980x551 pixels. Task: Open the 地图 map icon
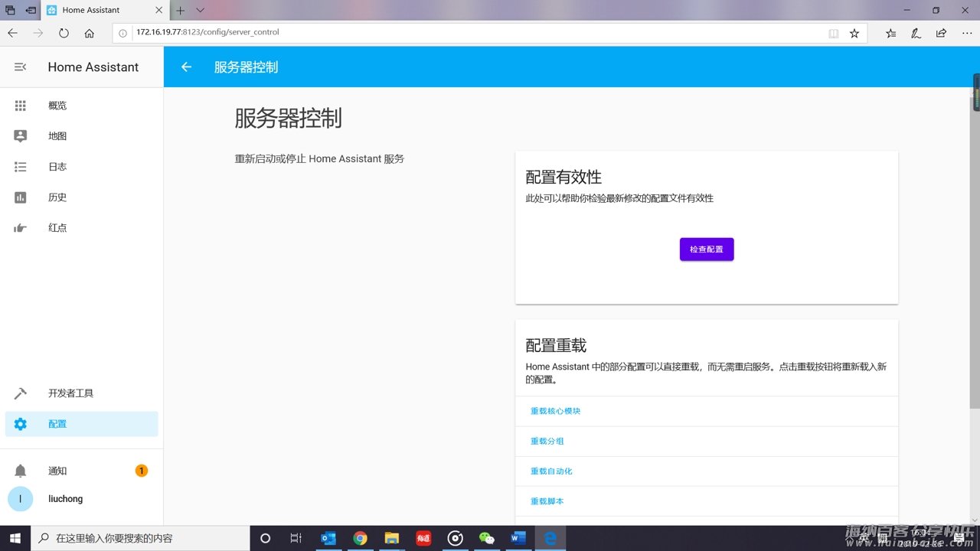(21, 136)
